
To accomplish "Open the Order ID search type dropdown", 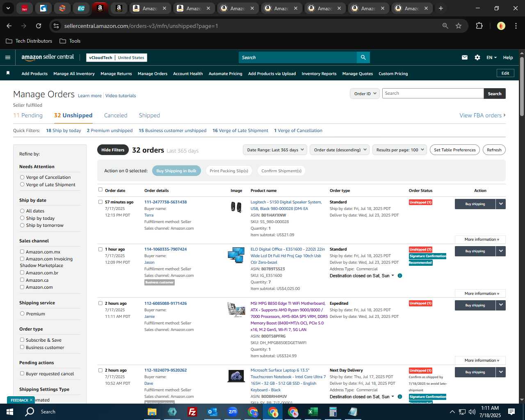I will click(x=364, y=94).
